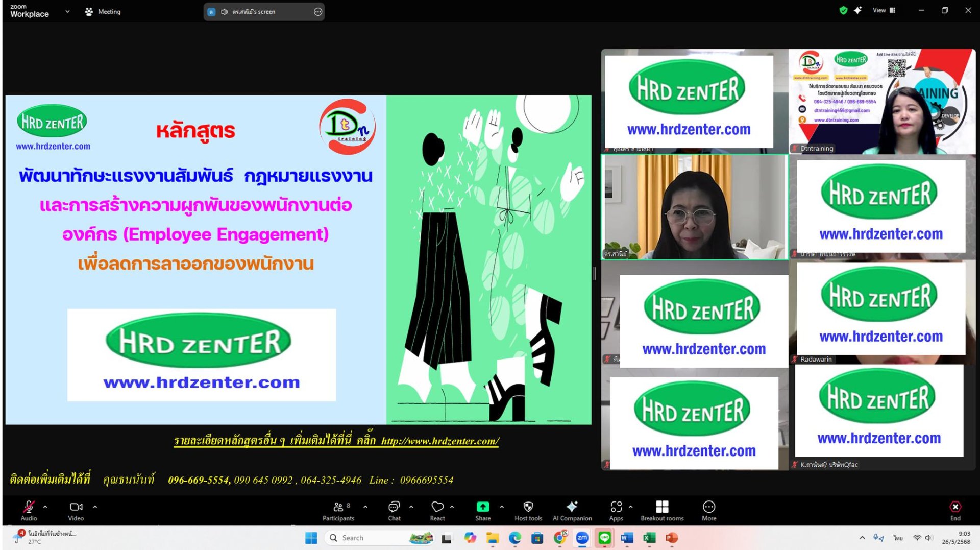This screenshot has width=980, height=550.
Task: Expand the Share options caret
Action: point(502,507)
